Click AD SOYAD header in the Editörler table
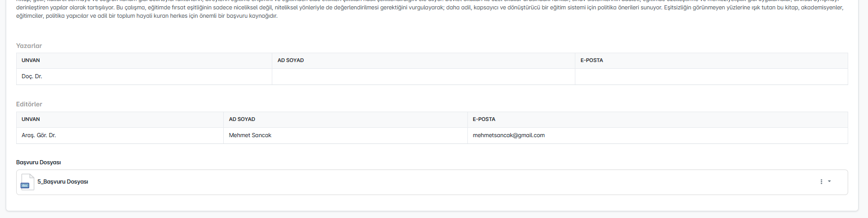This screenshot has height=218, width=868. pyautogui.click(x=242, y=119)
